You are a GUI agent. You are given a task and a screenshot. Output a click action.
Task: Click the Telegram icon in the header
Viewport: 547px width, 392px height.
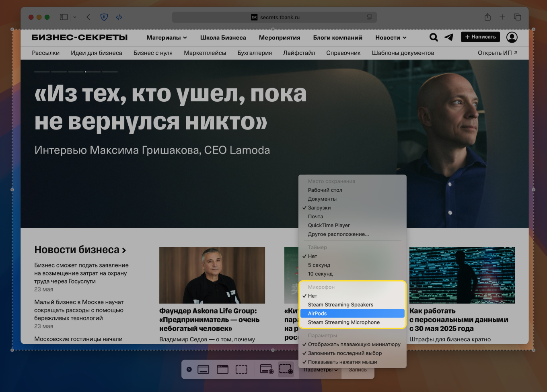pyautogui.click(x=448, y=37)
